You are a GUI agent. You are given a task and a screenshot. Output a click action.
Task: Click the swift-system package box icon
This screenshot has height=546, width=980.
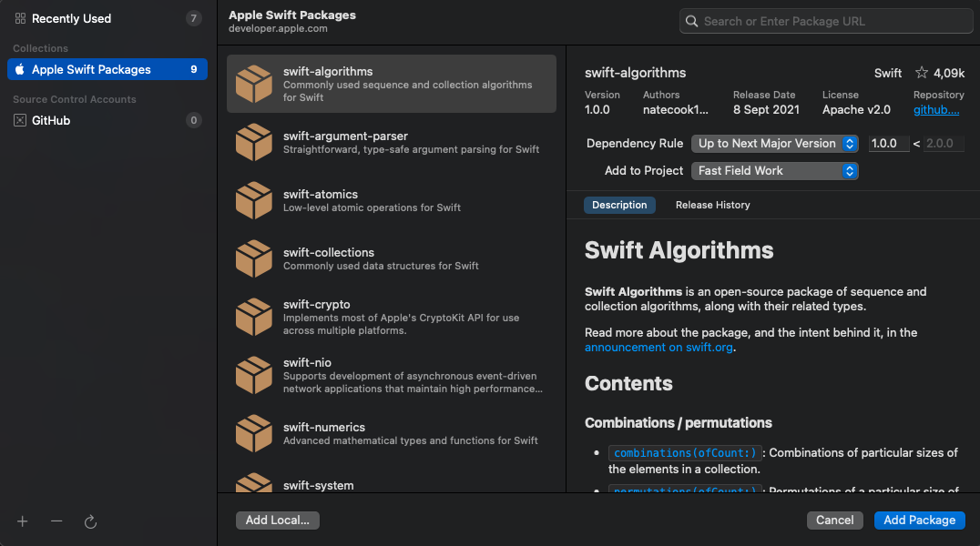[x=254, y=483]
